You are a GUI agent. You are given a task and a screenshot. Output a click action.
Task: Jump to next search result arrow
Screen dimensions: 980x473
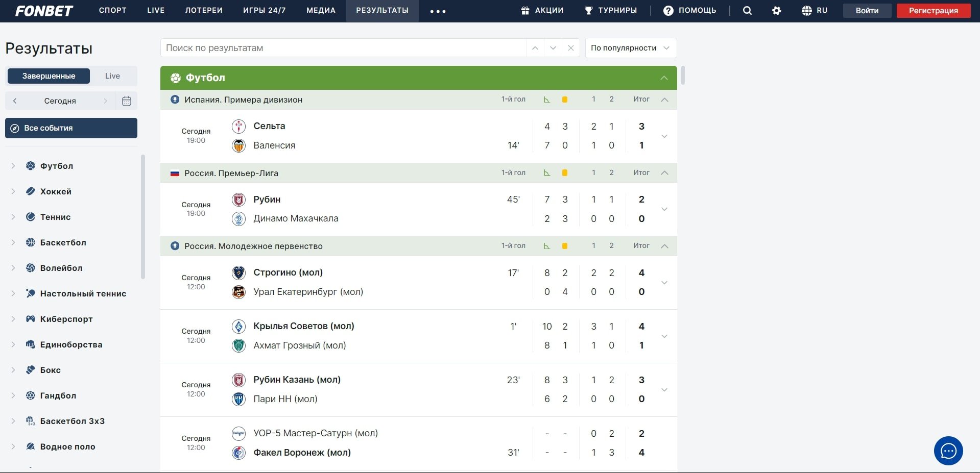coord(553,48)
